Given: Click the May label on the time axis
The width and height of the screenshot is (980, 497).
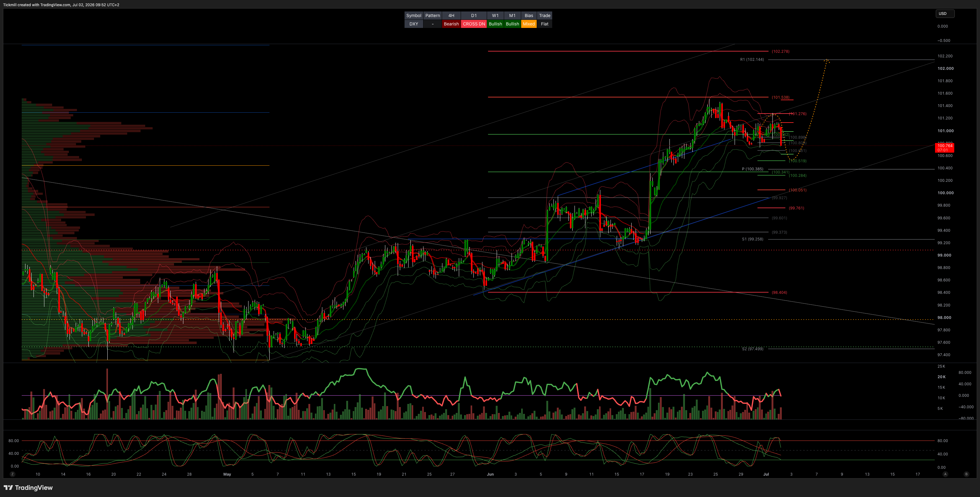Looking at the screenshot, I should point(227,474).
